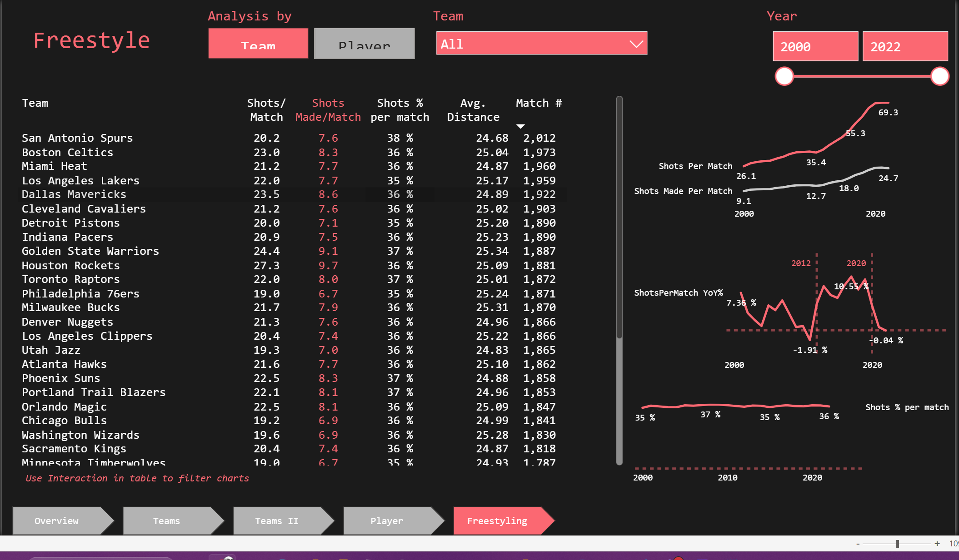Click the 2,012 match count cell
This screenshot has height=560, width=959.
tap(539, 138)
